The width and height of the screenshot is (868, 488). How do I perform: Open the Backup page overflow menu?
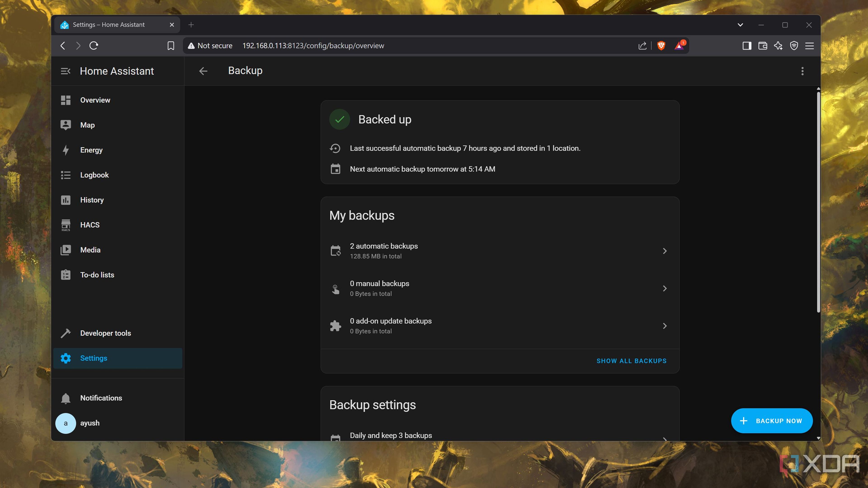[x=802, y=71]
